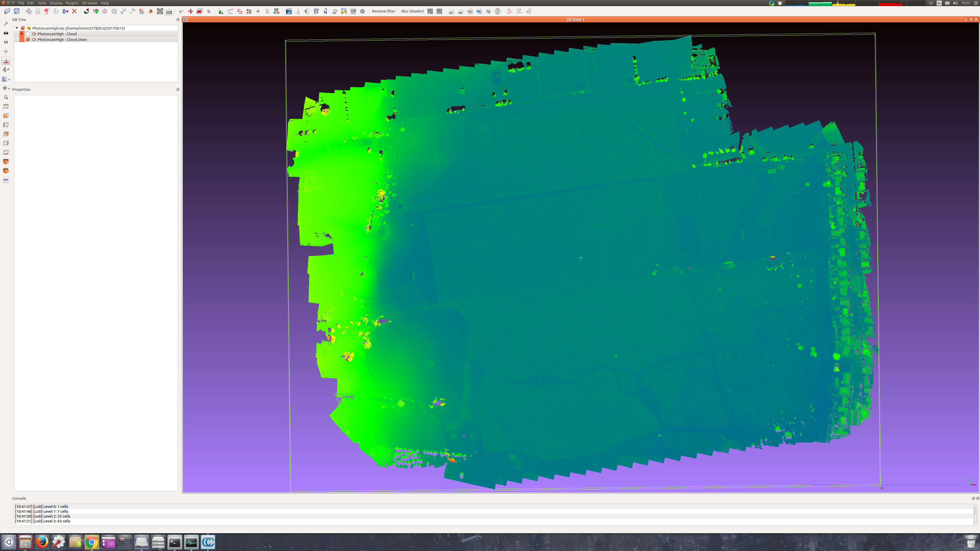Click the min/max scalar field icon
980x551 pixels.
pos(240,11)
